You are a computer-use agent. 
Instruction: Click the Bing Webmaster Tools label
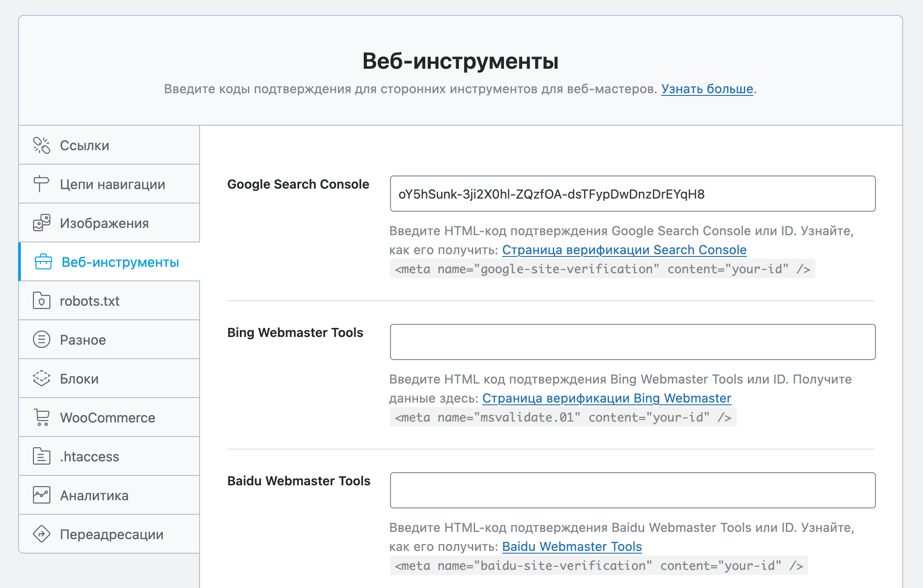pos(295,333)
